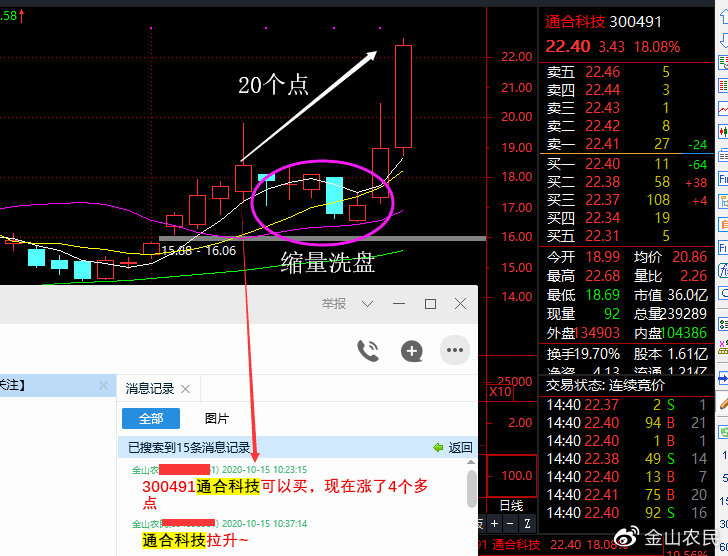Click the Z button under the chart

pos(527,524)
